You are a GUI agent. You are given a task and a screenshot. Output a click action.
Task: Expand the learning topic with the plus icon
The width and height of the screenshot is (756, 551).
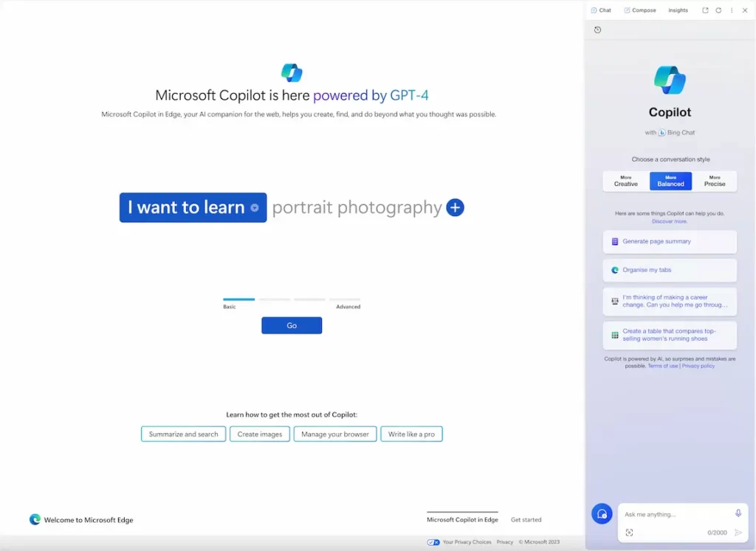pos(455,207)
